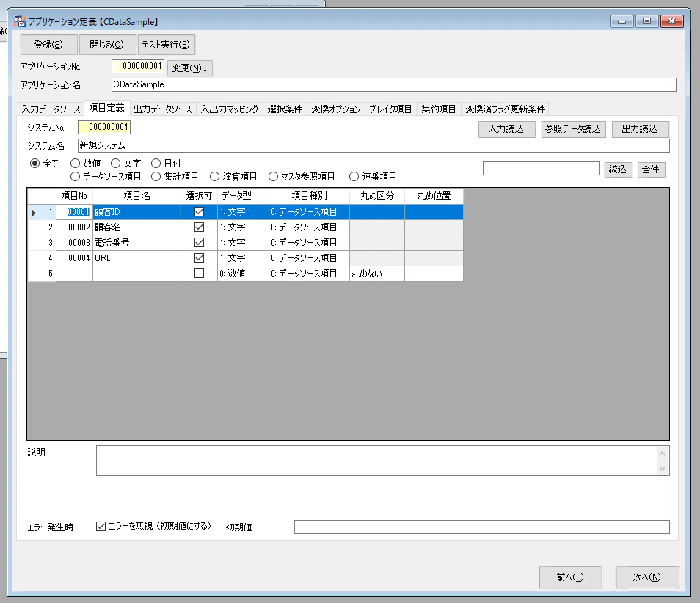Select the 全て radio button
The width and height of the screenshot is (700, 603).
tap(35, 163)
